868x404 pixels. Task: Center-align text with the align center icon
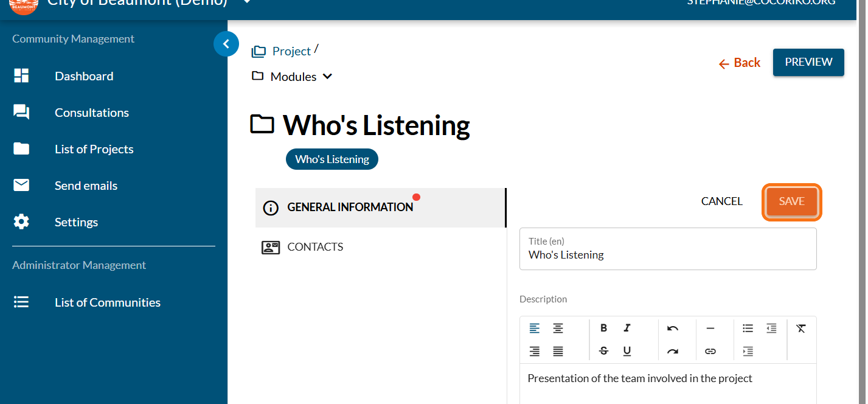(558, 328)
